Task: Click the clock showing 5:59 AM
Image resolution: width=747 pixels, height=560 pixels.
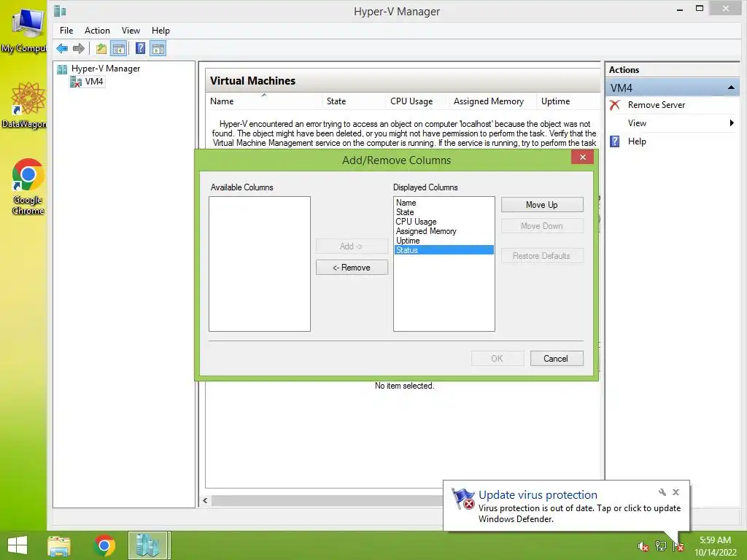Action: click(715, 540)
